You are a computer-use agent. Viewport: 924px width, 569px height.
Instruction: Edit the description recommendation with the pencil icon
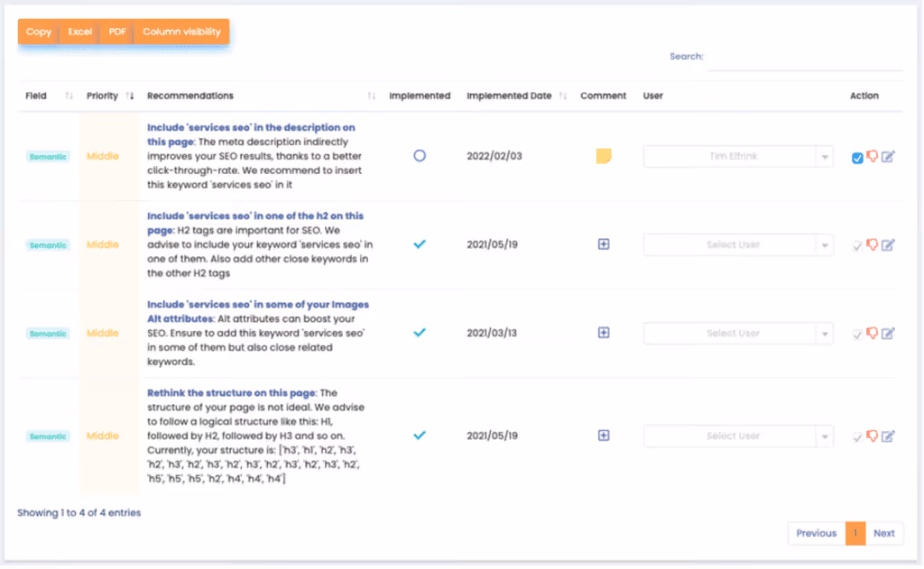pos(888,157)
